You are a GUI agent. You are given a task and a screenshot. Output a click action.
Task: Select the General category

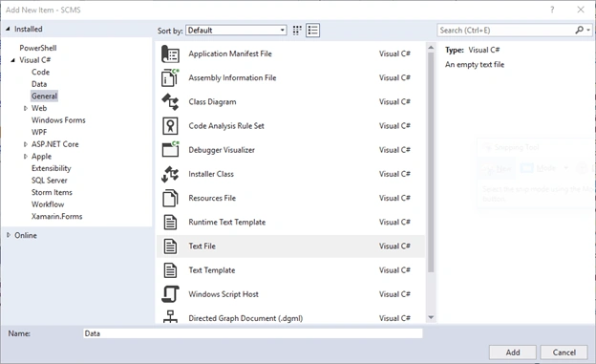[44, 96]
